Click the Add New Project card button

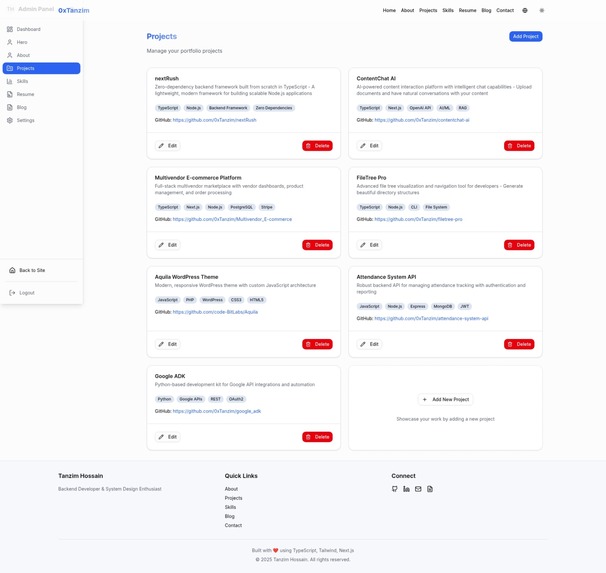(445, 400)
